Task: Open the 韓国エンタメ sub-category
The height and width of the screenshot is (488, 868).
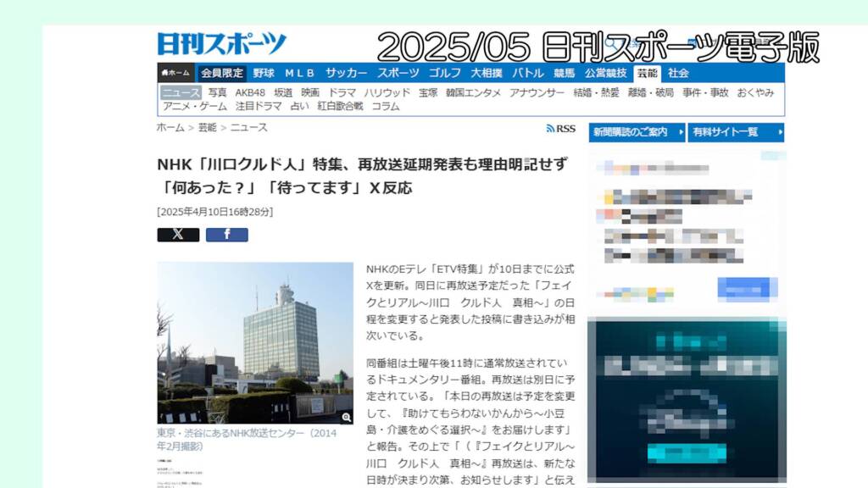Action: (473, 92)
